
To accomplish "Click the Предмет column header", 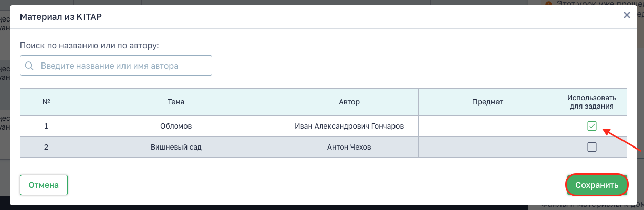I will click(487, 102).
